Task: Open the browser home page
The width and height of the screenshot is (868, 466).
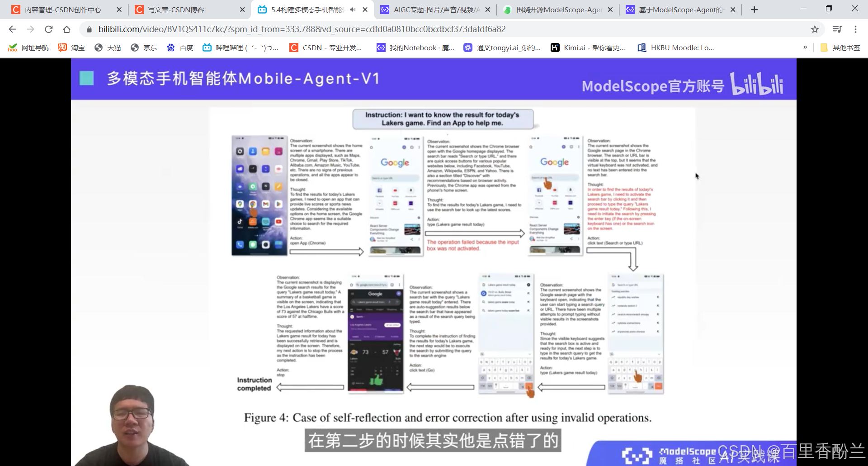Action: 67,29
